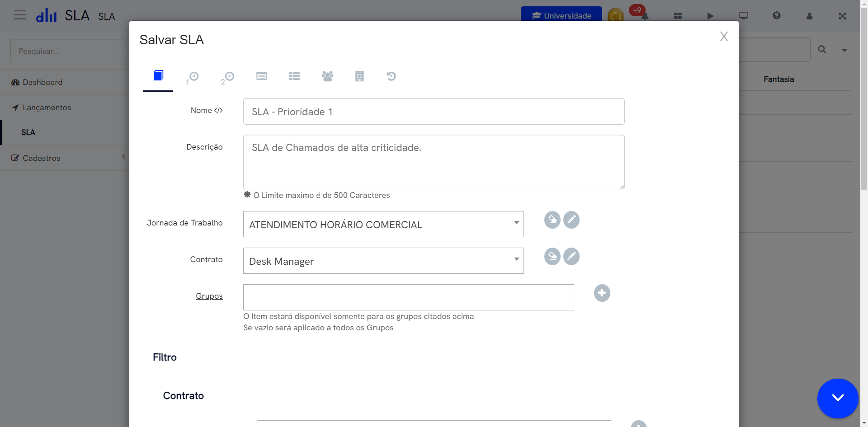Clear Jornada de Trabalho with eraser icon
The width and height of the screenshot is (868, 427).
tap(552, 220)
